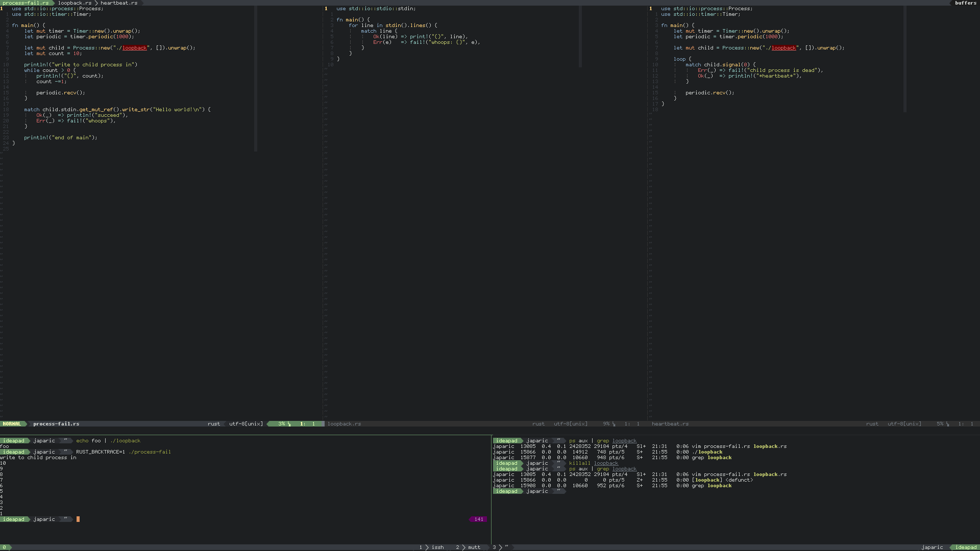Click the scrollbar of the left vim pane
Viewport: 980px width, 551px height.
[255, 79]
